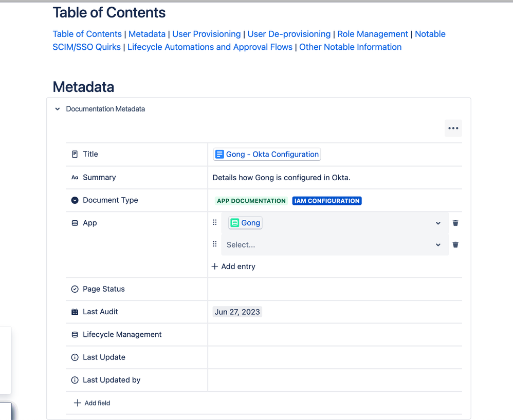The width and height of the screenshot is (513, 420).
Task: Jump to Table of Contents link
Action: pyautogui.click(x=87, y=34)
